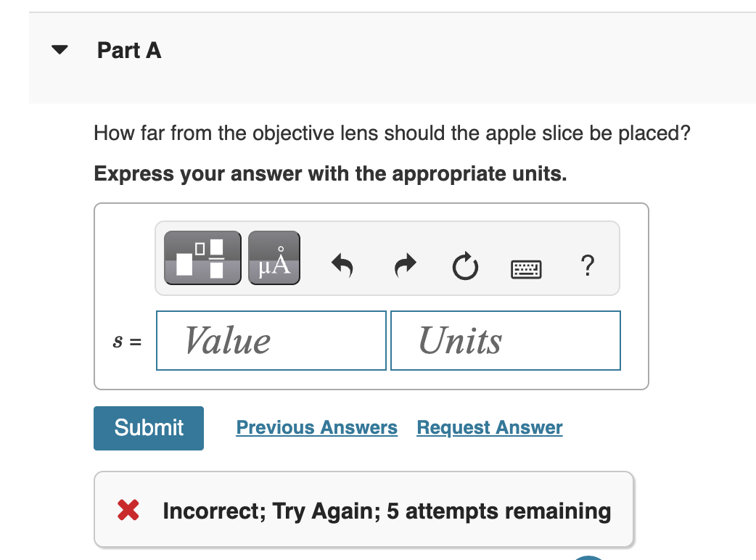Open Previous Answers
Viewport: 756px width, 560px height.
[316, 427]
